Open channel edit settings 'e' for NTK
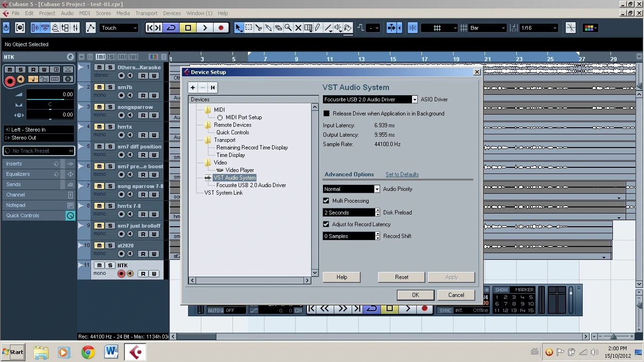The width and height of the screenshot is (644, 362). pyautogui.click(x=70, y=57)
